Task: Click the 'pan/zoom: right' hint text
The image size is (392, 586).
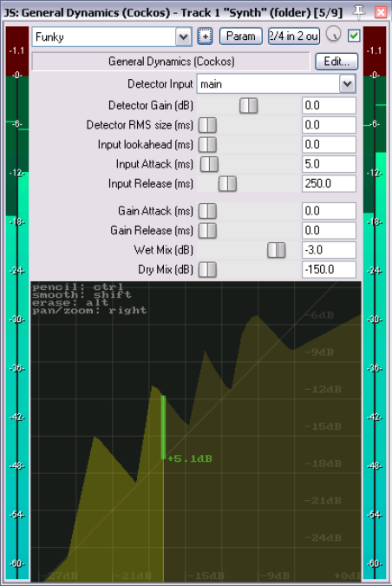Action: [x=89, y=311]
